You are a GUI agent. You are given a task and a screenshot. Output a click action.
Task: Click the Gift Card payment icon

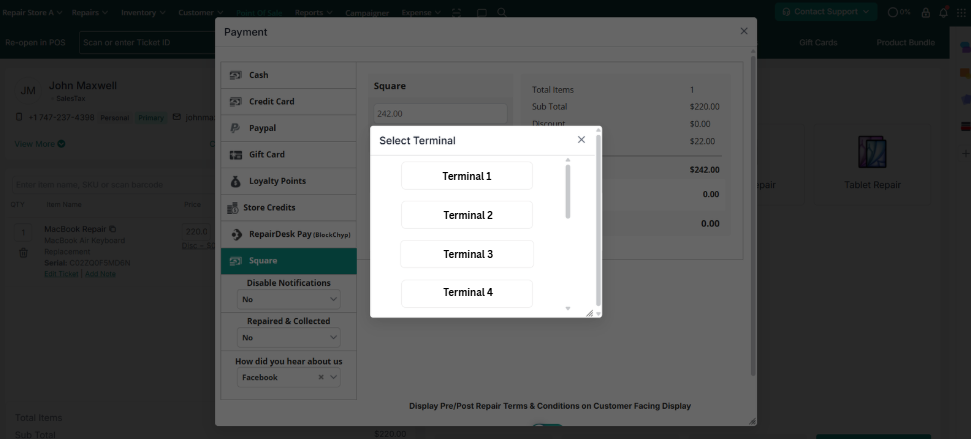(x=235, y=155)
